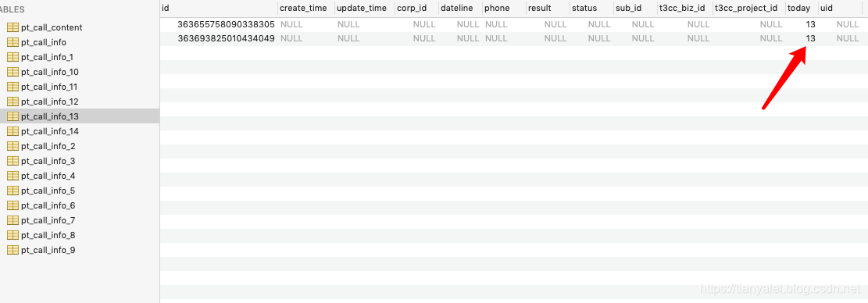The image size is (868, 303).
Task: Open the pt_call_content table
Action: click(52, 27)
